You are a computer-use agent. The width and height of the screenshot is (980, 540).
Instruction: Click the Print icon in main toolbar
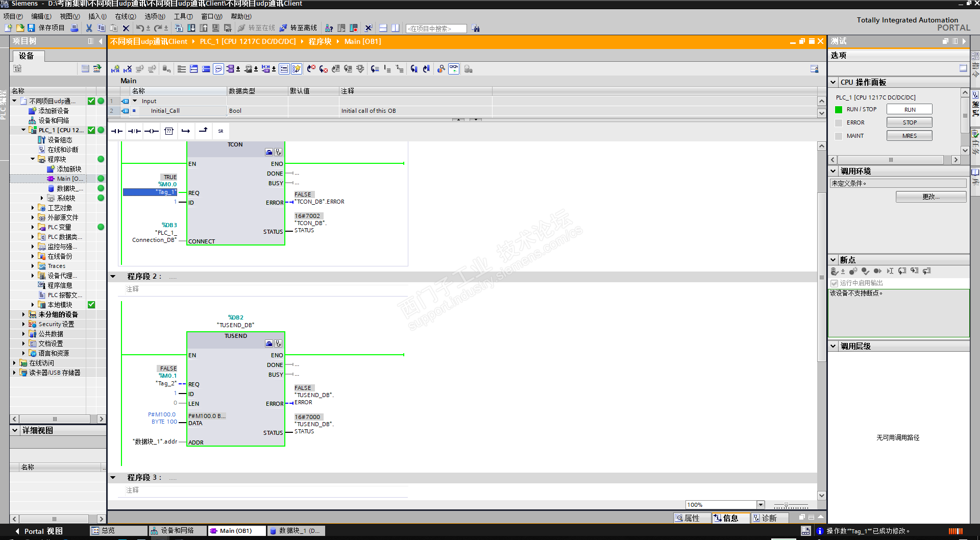[75, 28]
